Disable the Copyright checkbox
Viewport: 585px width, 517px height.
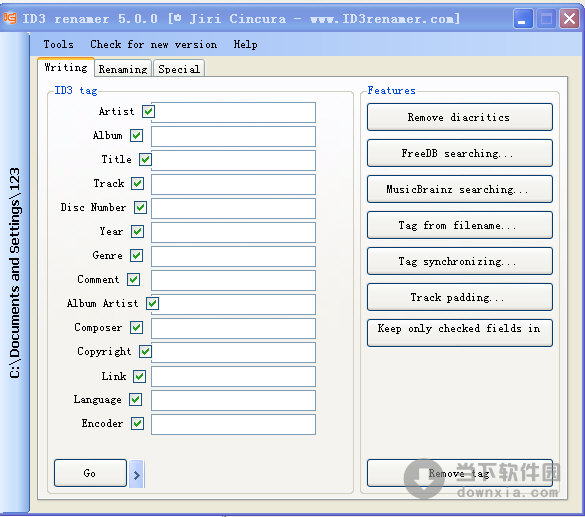pyautogui.click(x=146, y=351)
